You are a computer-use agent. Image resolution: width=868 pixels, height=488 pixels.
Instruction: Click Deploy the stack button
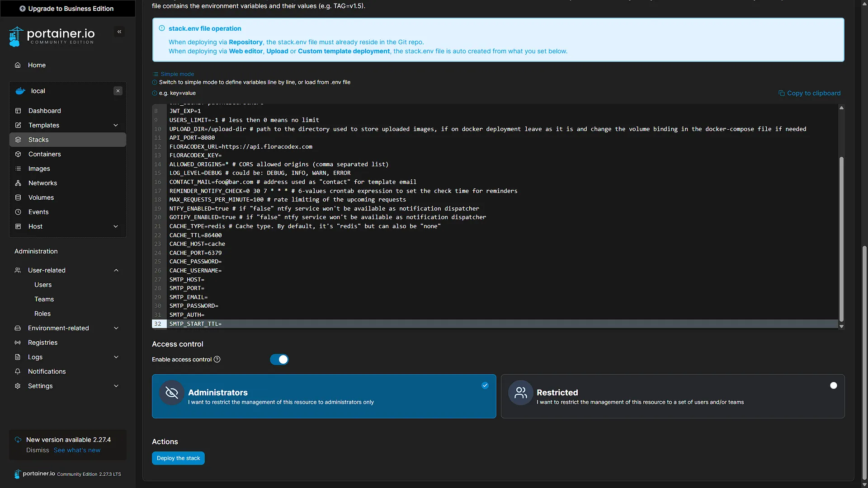[x=178, y=458]
